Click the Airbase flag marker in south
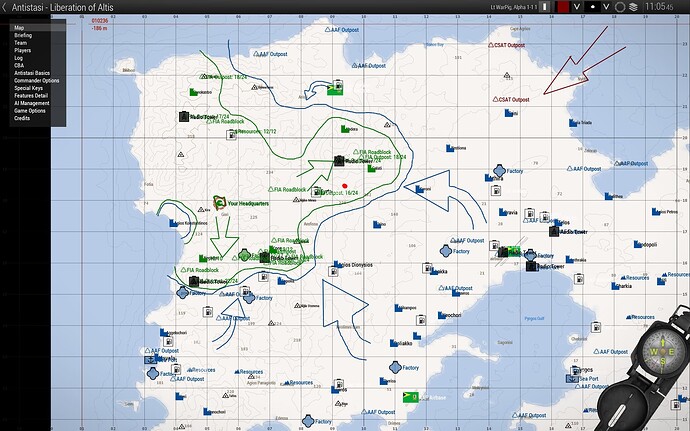Viewport: 690px width, 431px height. click(x=411, y=397)
